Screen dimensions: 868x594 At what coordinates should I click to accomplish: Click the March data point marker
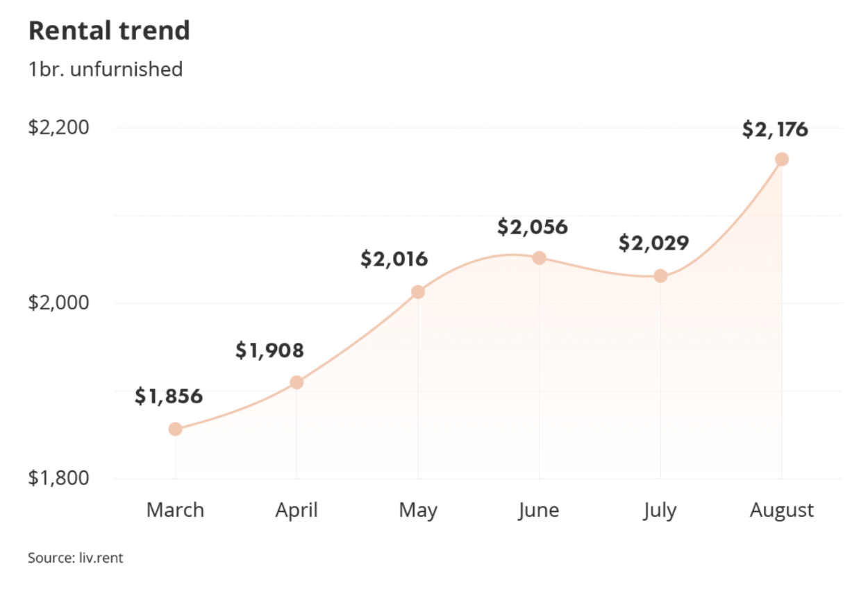point(175,429)
